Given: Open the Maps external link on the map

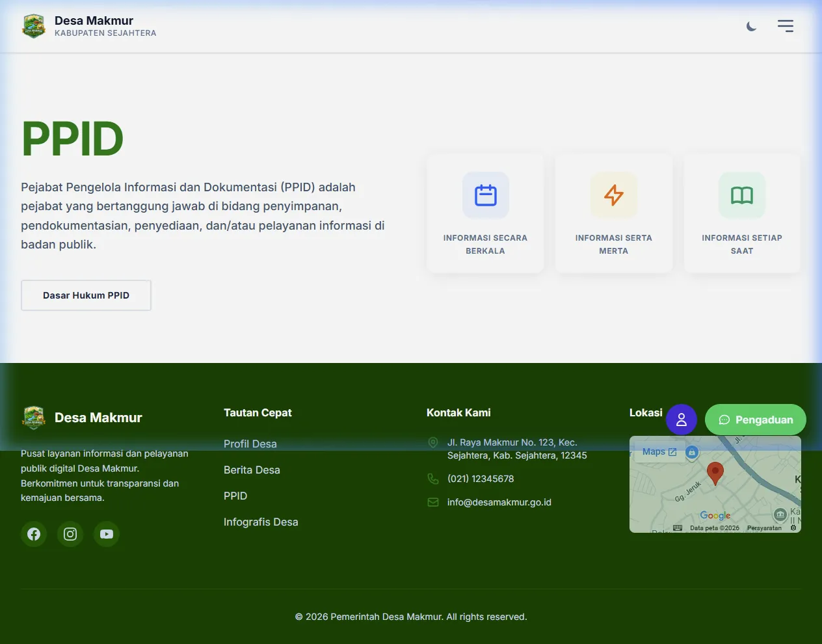Looking at the screenshot, I should pyautogui.click(x=658, y=451).
